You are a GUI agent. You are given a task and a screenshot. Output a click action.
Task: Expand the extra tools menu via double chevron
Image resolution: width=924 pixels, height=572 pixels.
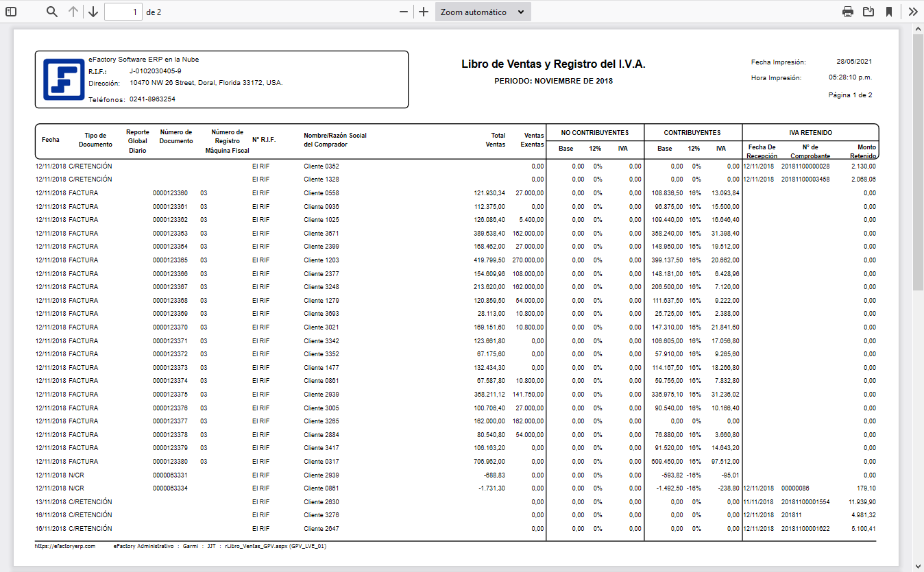point(912,11)
